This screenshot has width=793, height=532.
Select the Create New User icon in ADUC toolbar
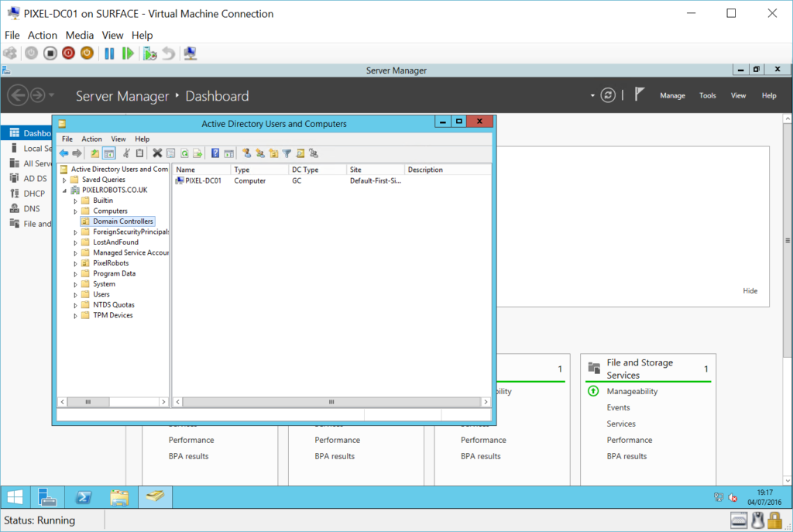[x=247, y=153]
